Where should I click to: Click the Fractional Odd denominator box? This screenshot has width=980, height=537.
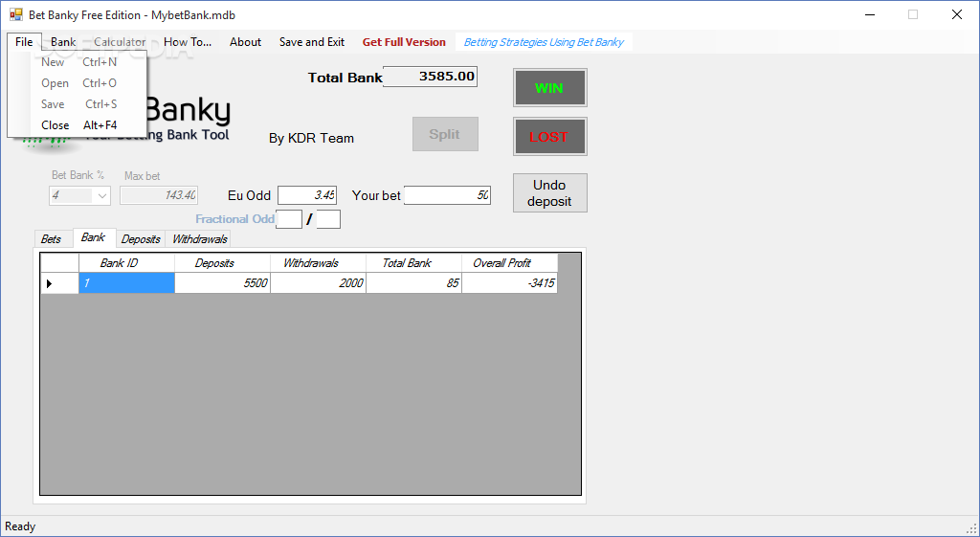pos(328,219)
